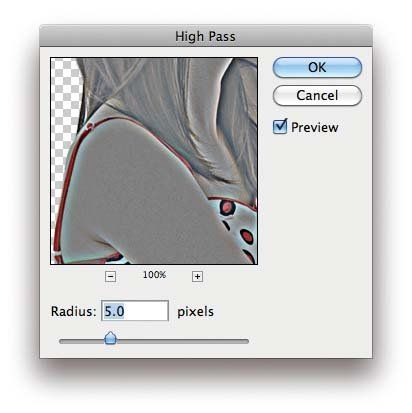
Task: Click the slider track left of handle
Action: (x=82, y=341)
